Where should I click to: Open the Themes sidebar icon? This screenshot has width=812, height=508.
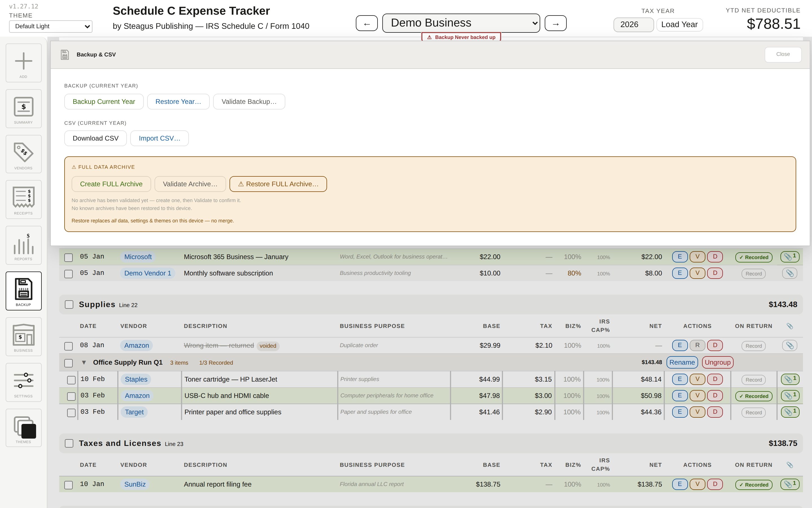point(23,428)
